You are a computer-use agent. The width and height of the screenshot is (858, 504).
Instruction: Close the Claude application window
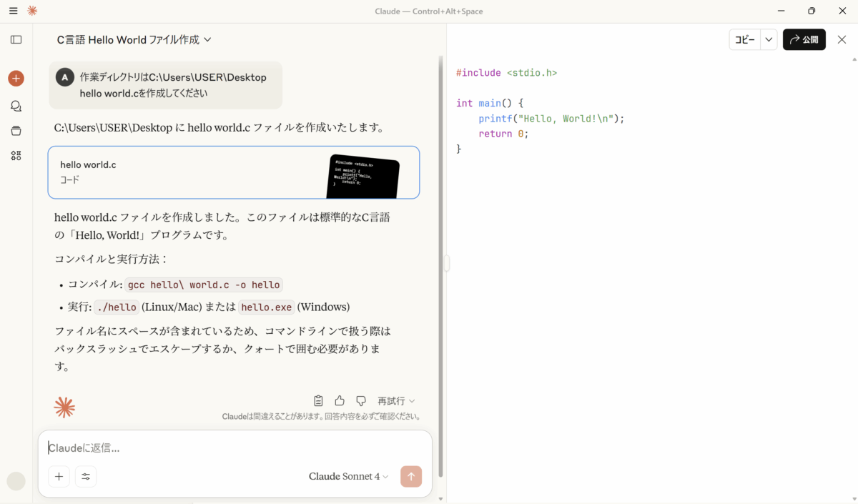842,11
